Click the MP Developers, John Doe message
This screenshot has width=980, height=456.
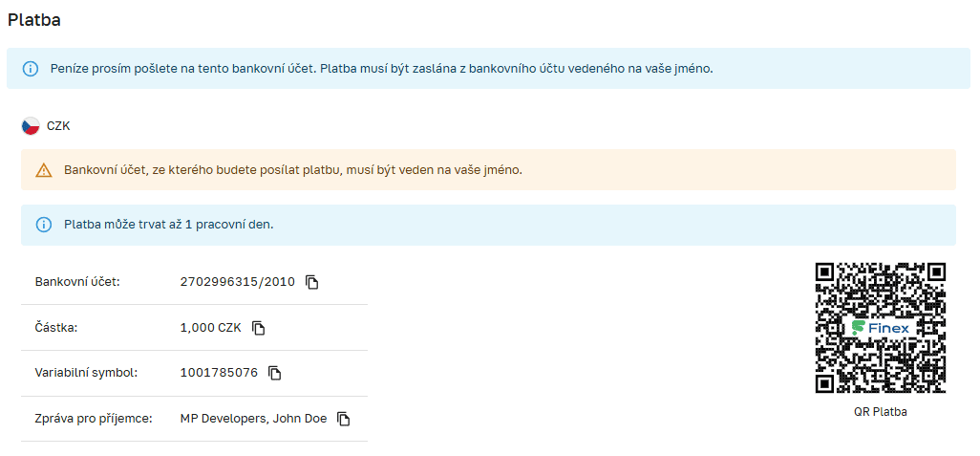tap(253, 419)
